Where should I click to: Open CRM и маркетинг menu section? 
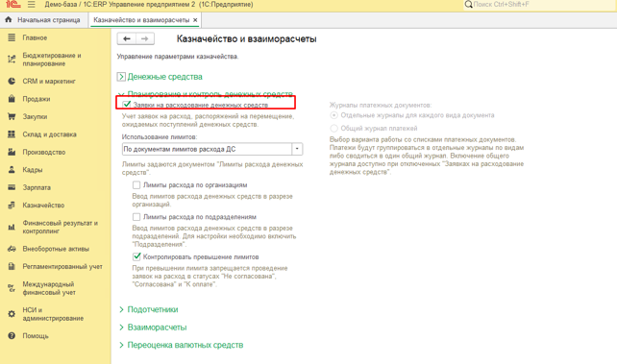pyautogui.click(x=49, y=81)
